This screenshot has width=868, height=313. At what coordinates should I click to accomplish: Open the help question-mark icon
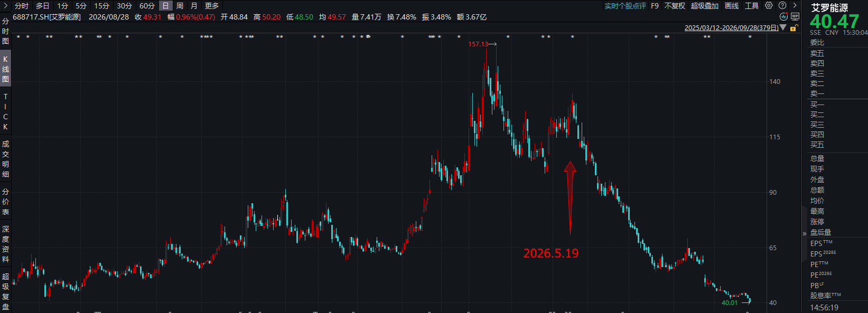(782, 5)
